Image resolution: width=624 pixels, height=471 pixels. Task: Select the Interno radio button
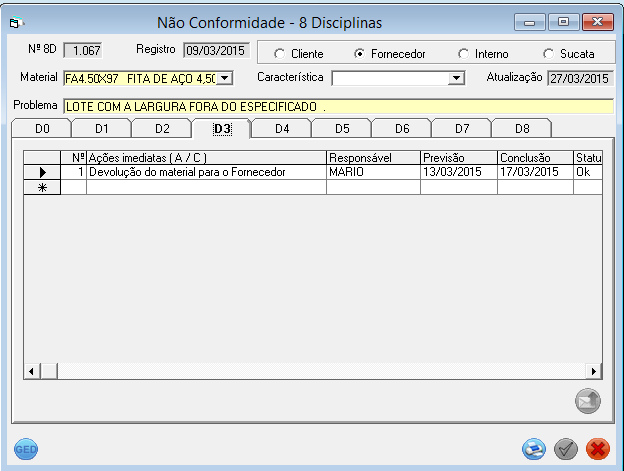point(463,54)
